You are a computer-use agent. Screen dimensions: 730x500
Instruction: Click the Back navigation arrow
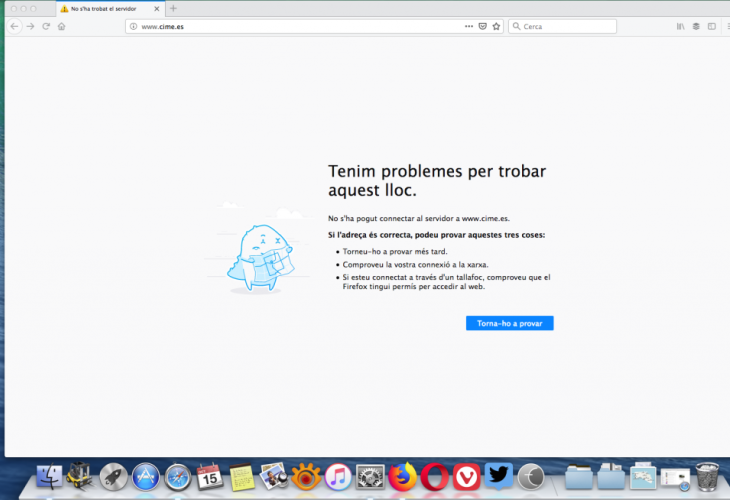(x=14, y=26)
